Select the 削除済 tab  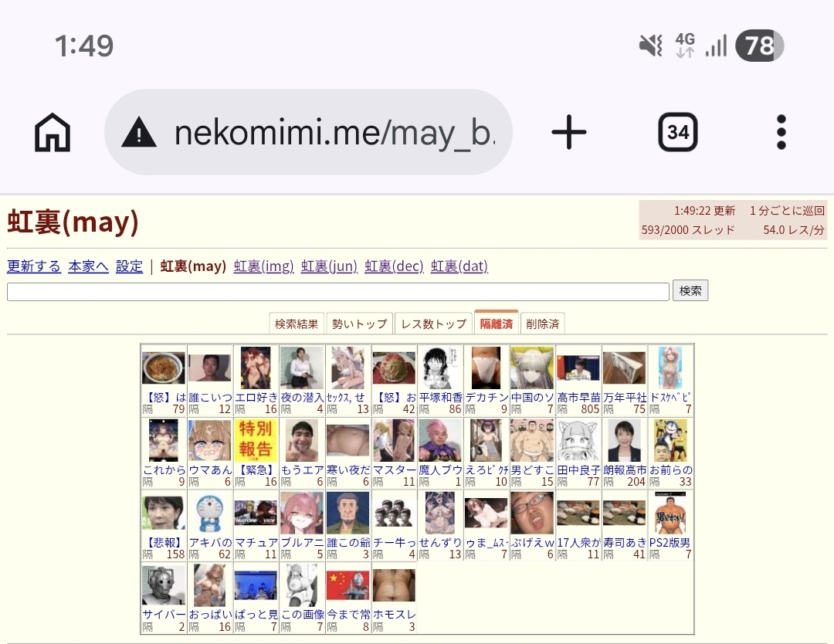pyautogui.click(x=542, y=324)
